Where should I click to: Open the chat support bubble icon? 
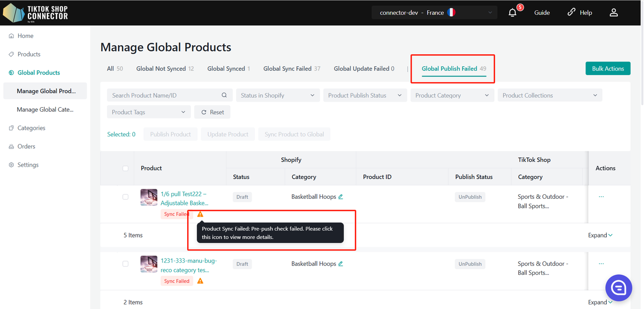tap(618, 287)
